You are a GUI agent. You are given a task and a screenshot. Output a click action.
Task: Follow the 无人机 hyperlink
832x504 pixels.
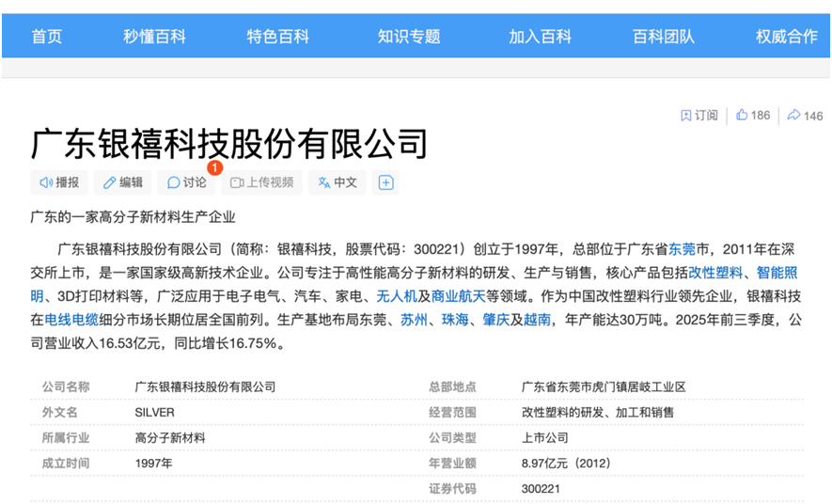tap(397, 296)
